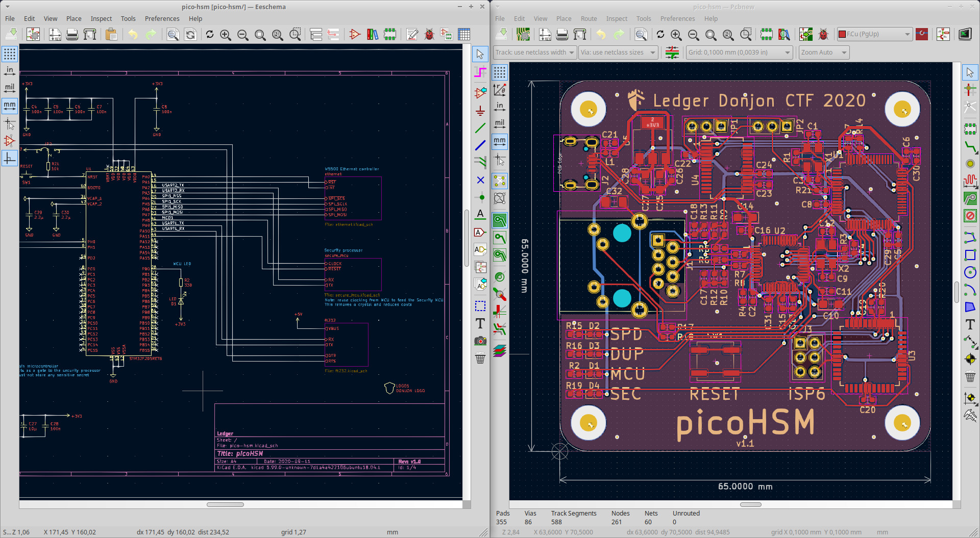Run the electrical rules checker in Eeschema
This screenshot has height=538, width=980.
tap(429, 35)
